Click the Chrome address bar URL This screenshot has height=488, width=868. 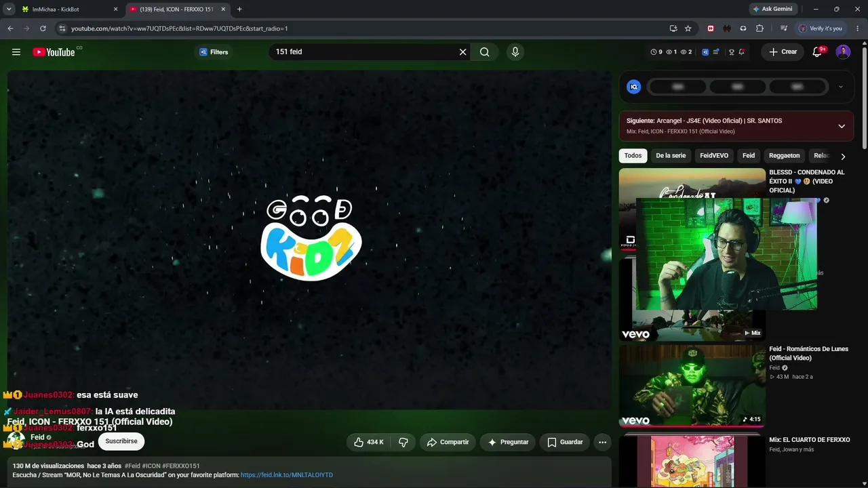coord(180,28)
